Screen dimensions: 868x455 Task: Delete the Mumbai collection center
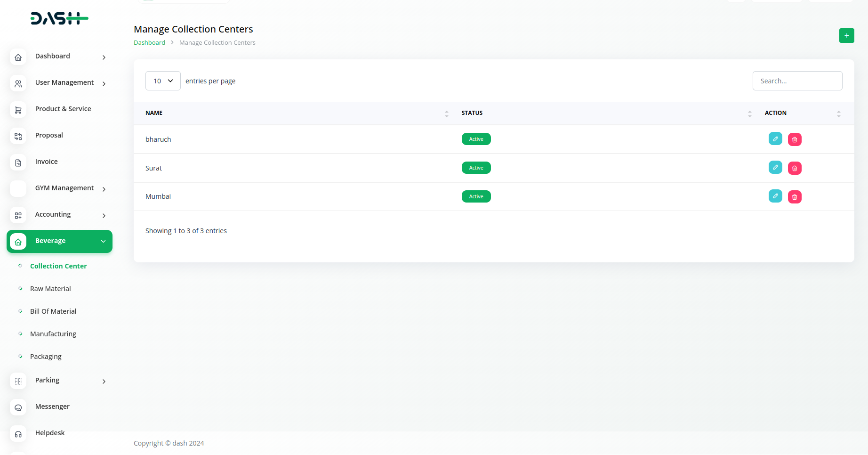coord(795,197)
